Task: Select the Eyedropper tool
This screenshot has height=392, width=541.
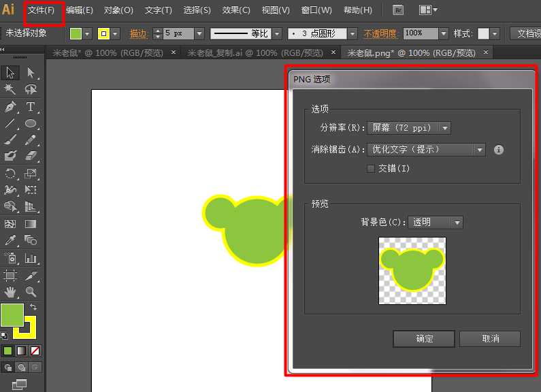Action: [10, 240]
